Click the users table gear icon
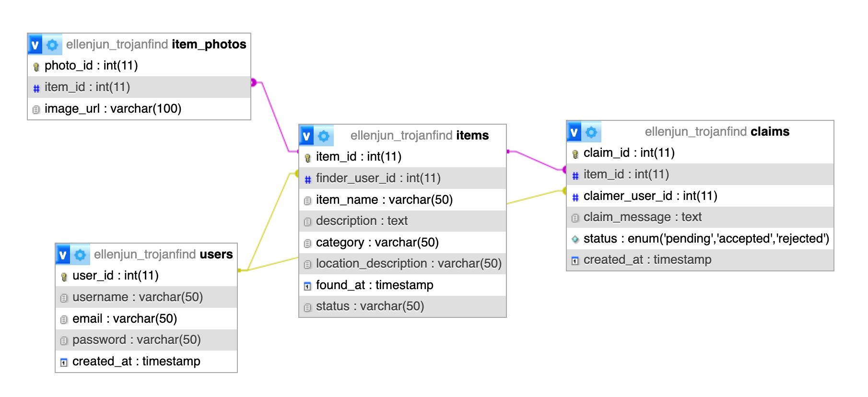The height and width of the screenshot is (397, 868). point(80,255)
